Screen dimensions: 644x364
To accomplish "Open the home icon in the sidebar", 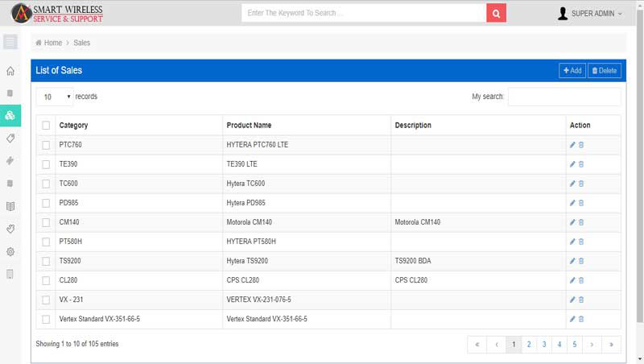I will coord(10,71).
